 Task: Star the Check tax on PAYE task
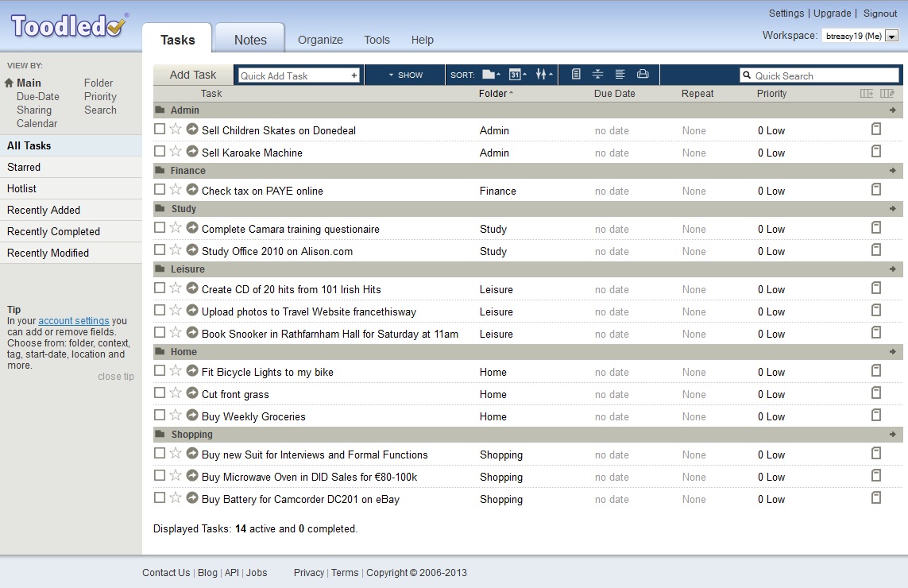176,189
